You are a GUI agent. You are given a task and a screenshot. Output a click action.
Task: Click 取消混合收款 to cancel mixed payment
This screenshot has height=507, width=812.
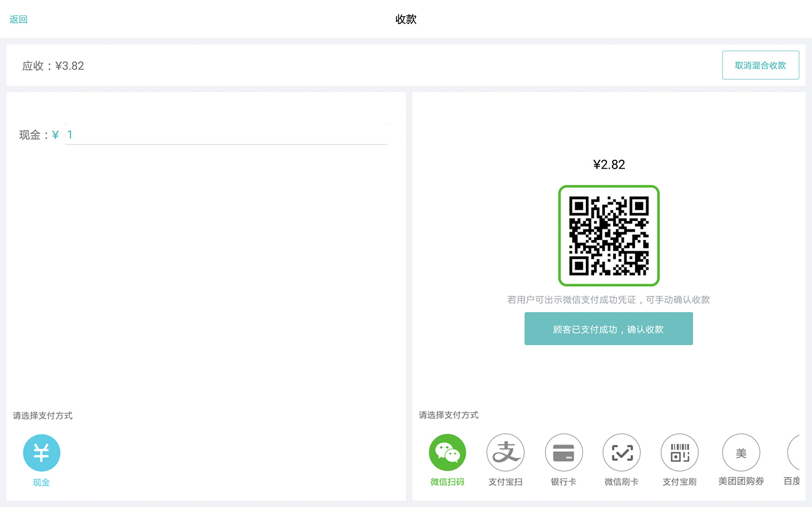tap(760, 65)
